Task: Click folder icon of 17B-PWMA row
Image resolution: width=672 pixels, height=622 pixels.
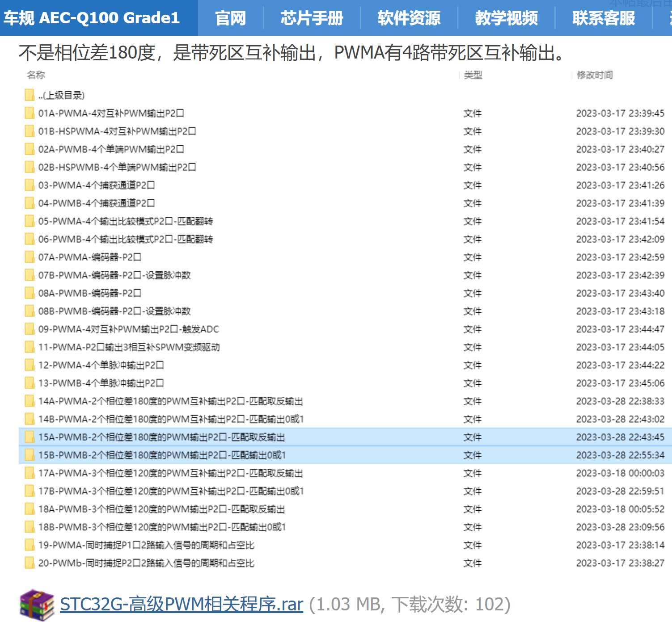Action: (30, 491)
